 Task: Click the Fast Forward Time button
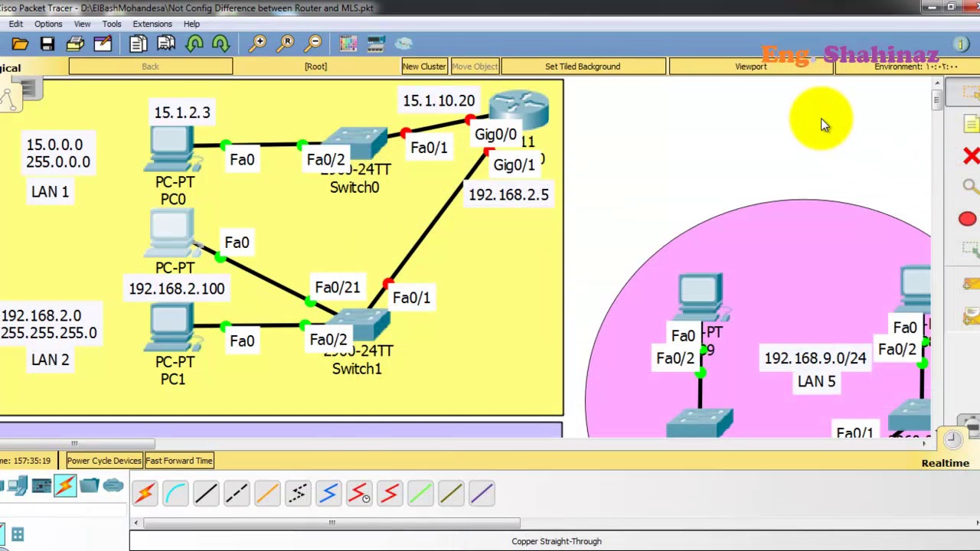[179, 461]
